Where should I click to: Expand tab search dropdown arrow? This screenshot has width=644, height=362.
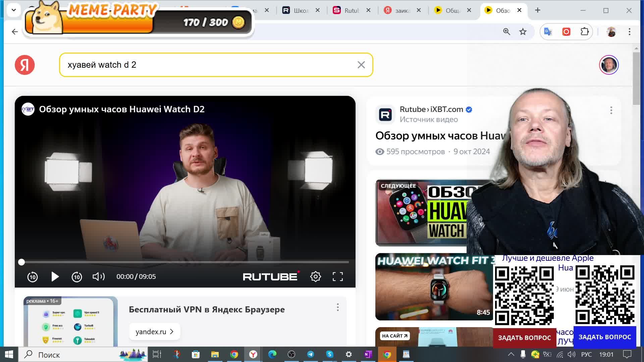coord(14,10)
